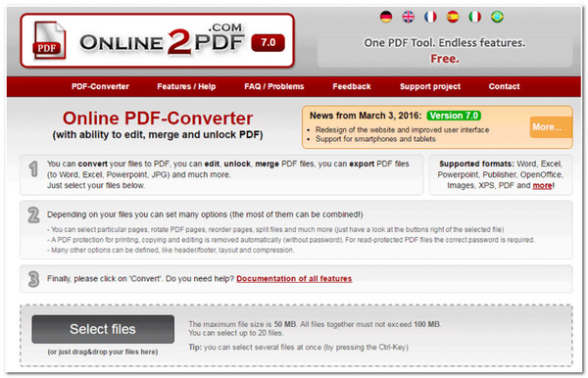Click the red 'Free.' text

tap(445, 59)
